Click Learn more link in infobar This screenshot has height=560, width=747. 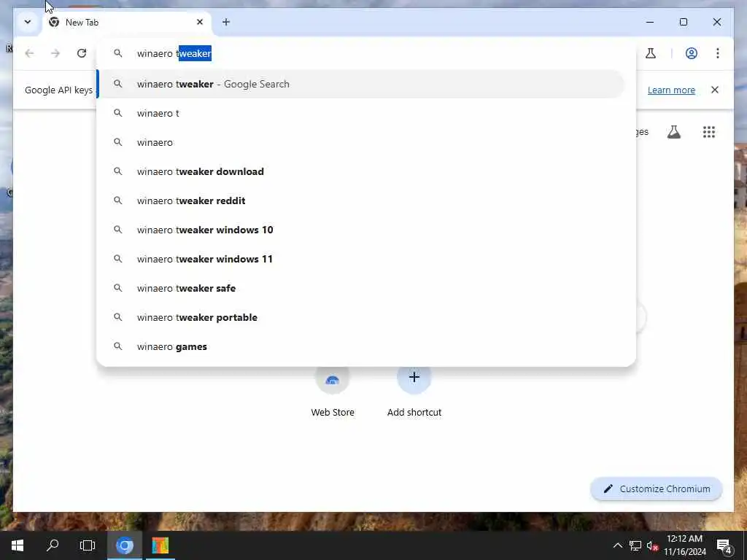[x=671, y=90]
